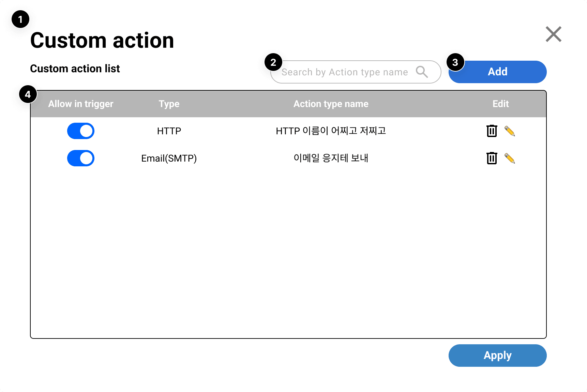Click the Action type name column header
The image size is (587, 392).
[331, 104]
